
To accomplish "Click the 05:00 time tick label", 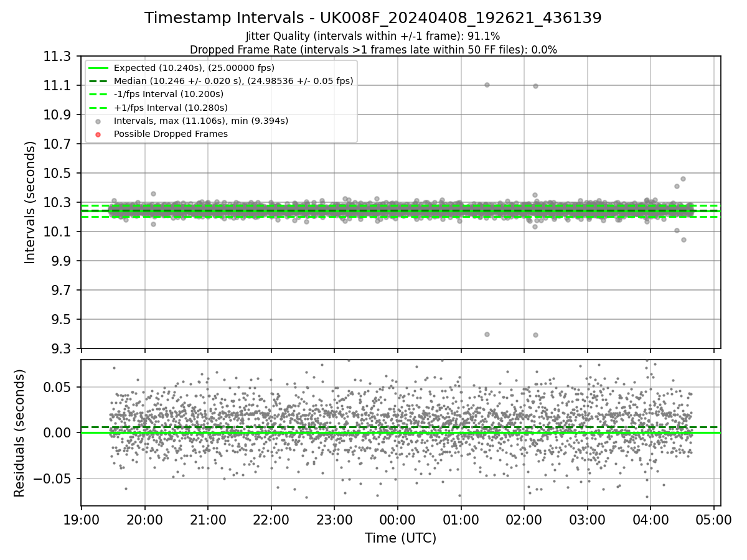I will (x=713, y=519).
